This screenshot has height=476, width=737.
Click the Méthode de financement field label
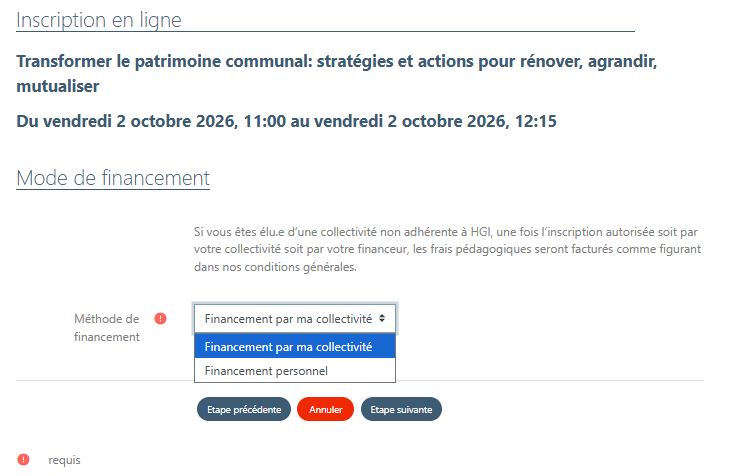107,328
